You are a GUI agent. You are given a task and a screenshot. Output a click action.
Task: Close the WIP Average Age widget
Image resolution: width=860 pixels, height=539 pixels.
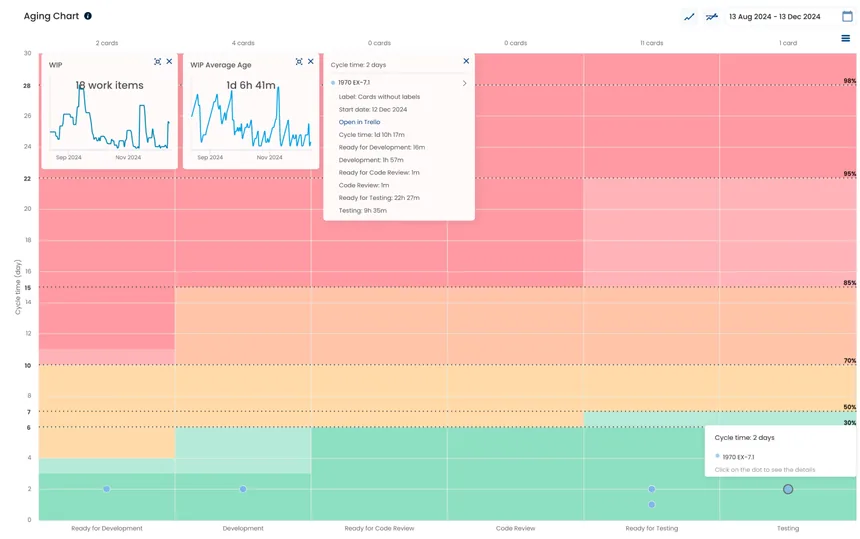click(x=311, y=61)
